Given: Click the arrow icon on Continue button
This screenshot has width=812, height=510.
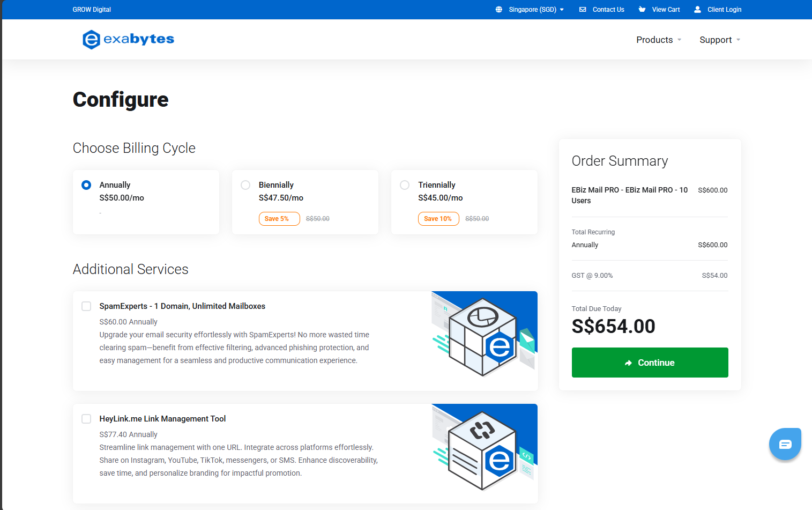Looking at the screenshot, I should tap(629, 363).
